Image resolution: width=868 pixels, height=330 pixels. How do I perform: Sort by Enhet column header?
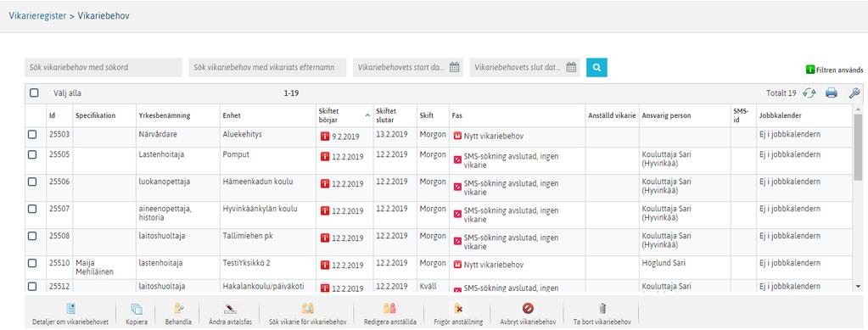pos(232,115)
